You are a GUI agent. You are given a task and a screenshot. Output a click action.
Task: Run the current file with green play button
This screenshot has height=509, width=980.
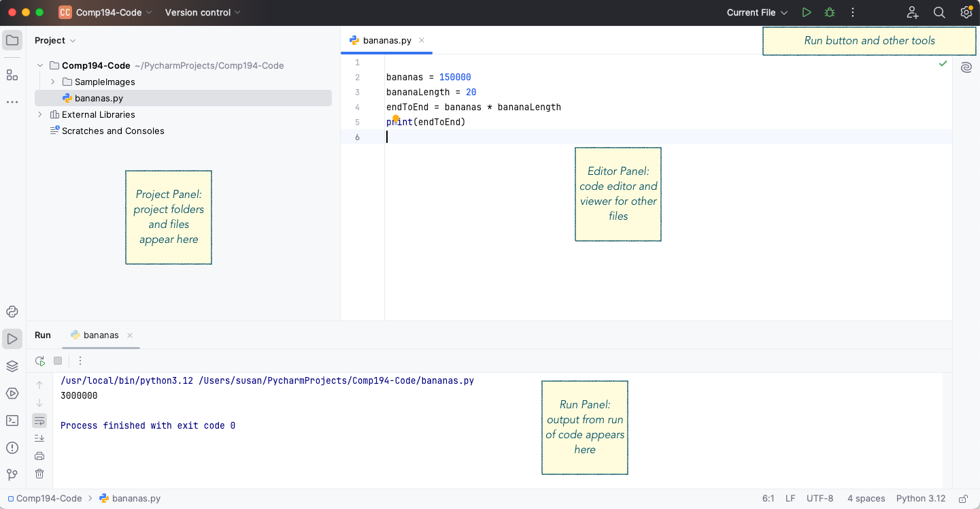coord(807,12)
